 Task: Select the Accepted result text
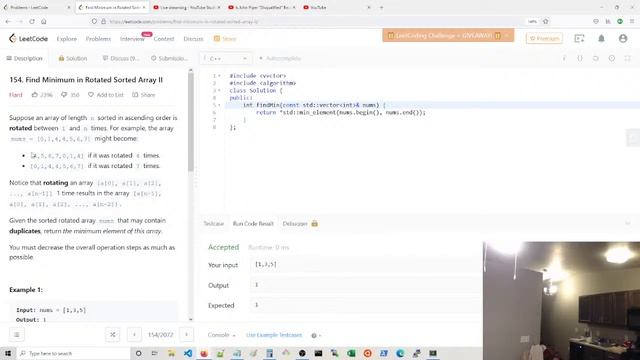[223, 247]
